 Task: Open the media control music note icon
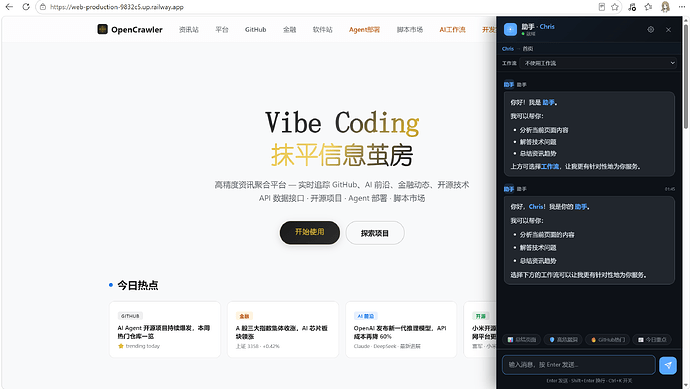[632, 7]
